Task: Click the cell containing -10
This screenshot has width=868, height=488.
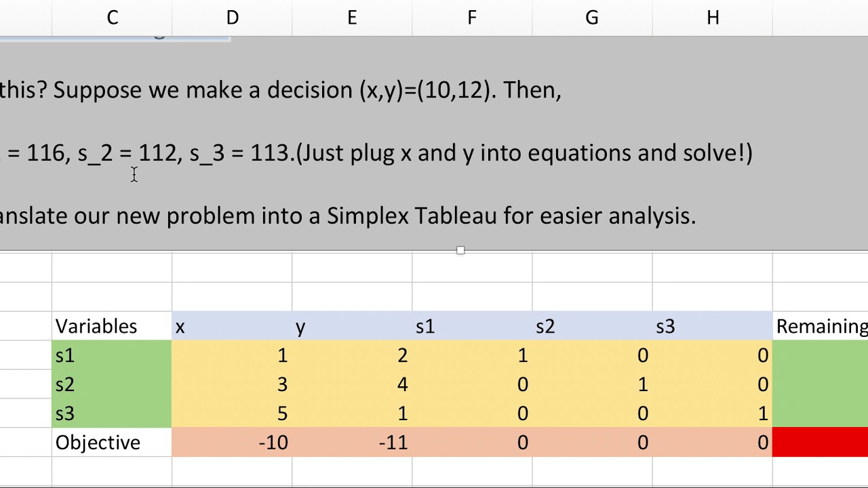Action: click(x=232, y=443)
